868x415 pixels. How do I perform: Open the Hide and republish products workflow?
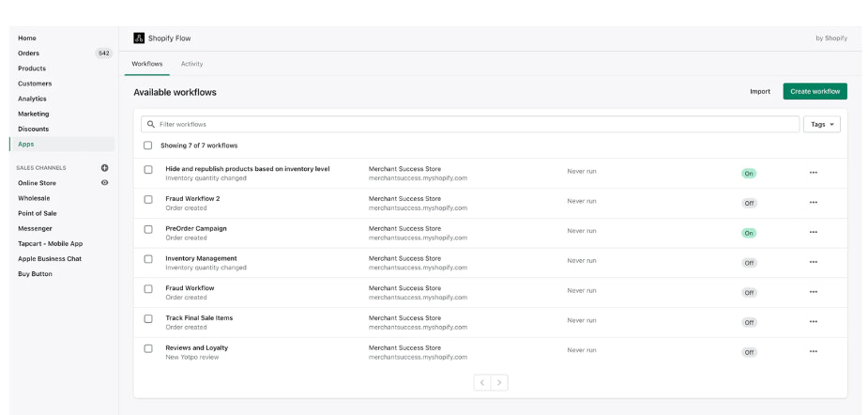pyautogui.click(x=248, y=169)
